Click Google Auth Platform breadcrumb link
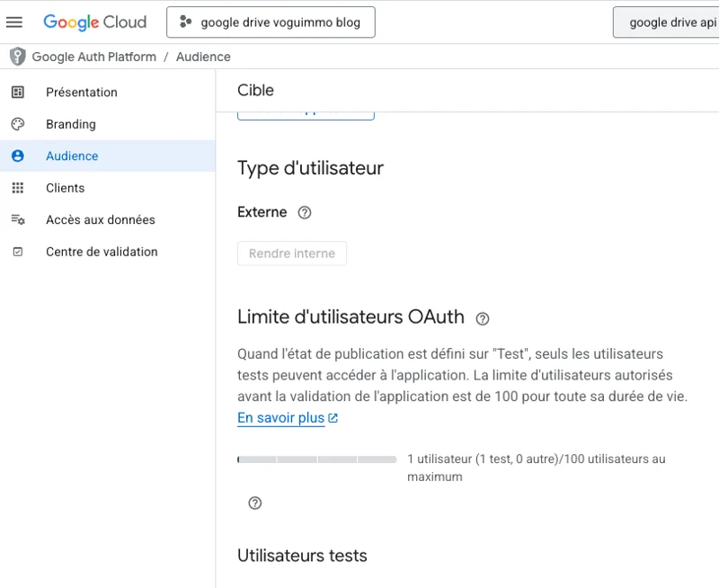 click(94, 57)
